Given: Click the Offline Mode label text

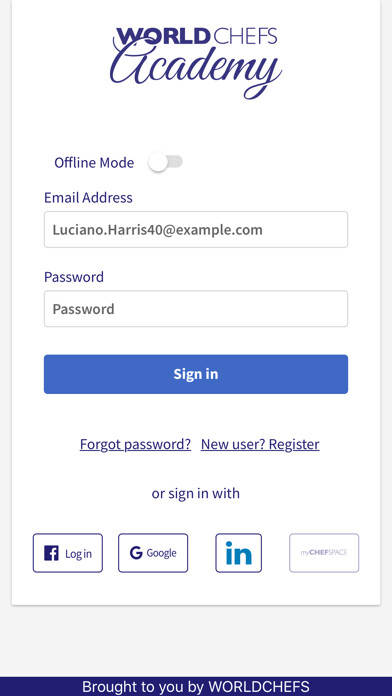Looking at the screenshot, I should pyautogui.click(x=94, y=162).
